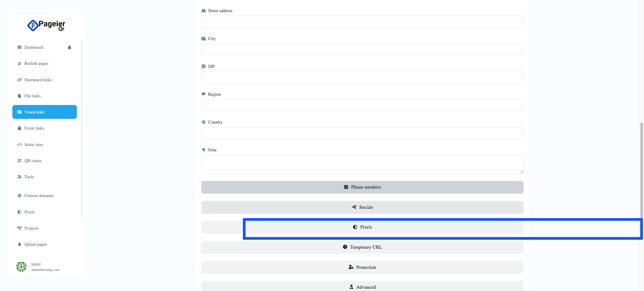
Task: Open Custom domains page
Action: point(39,196)
